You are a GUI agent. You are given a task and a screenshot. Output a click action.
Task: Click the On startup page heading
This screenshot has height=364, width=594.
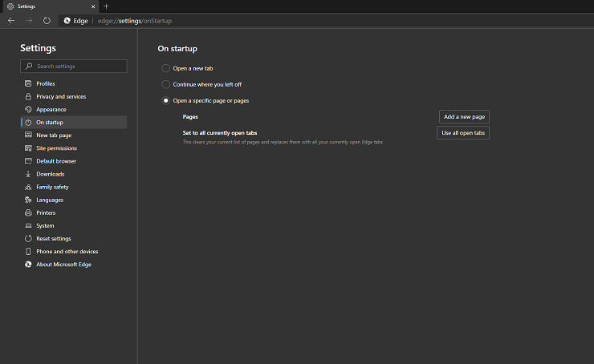click(177, 48)
